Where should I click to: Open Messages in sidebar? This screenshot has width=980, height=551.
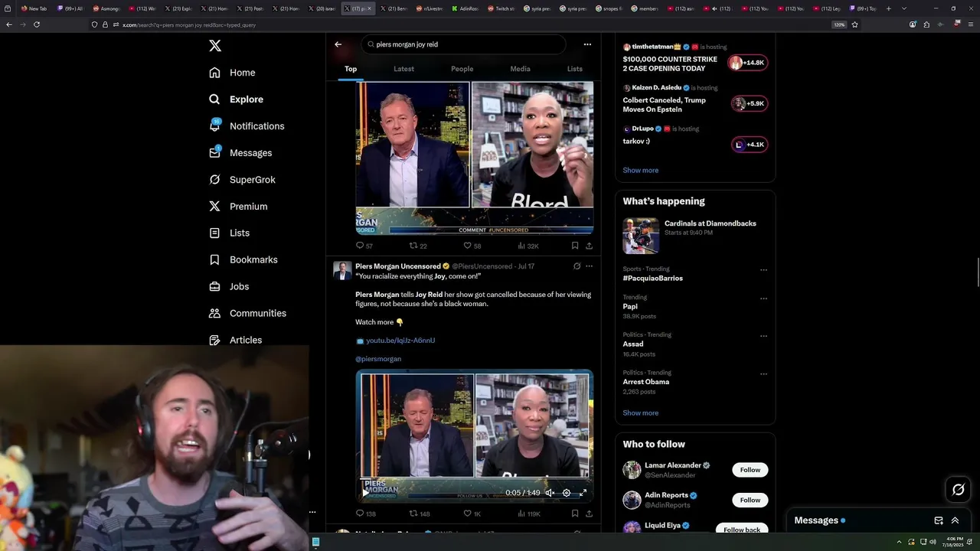pyautogui.click(x=241, y=153)
